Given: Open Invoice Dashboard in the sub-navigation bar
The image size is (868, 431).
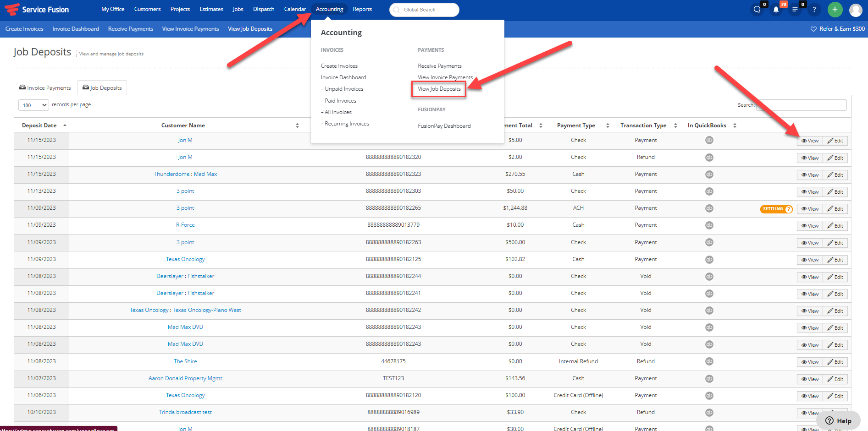Looking at the screenshot, I should 76,29.
